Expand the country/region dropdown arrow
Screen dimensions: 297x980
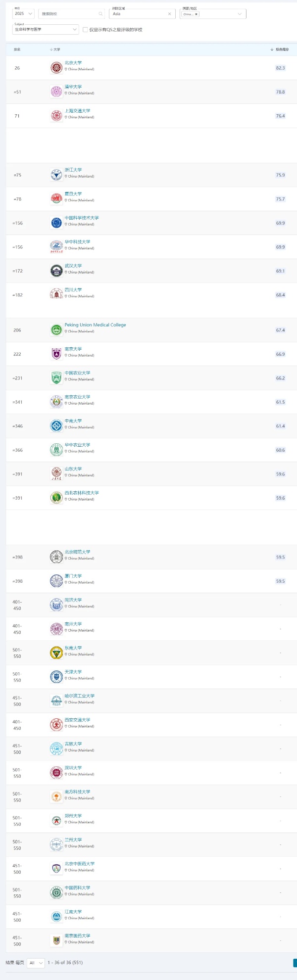pos(240,14)
